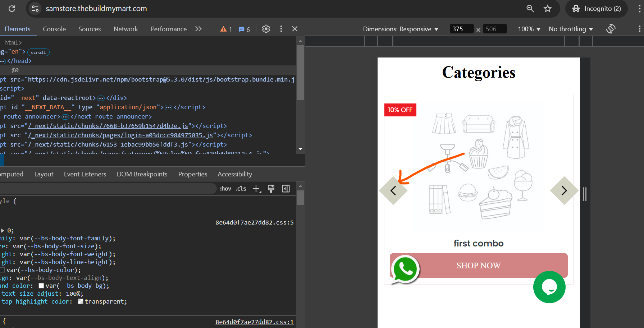
Task: Open the Properties tab
Action: (193, 174)
